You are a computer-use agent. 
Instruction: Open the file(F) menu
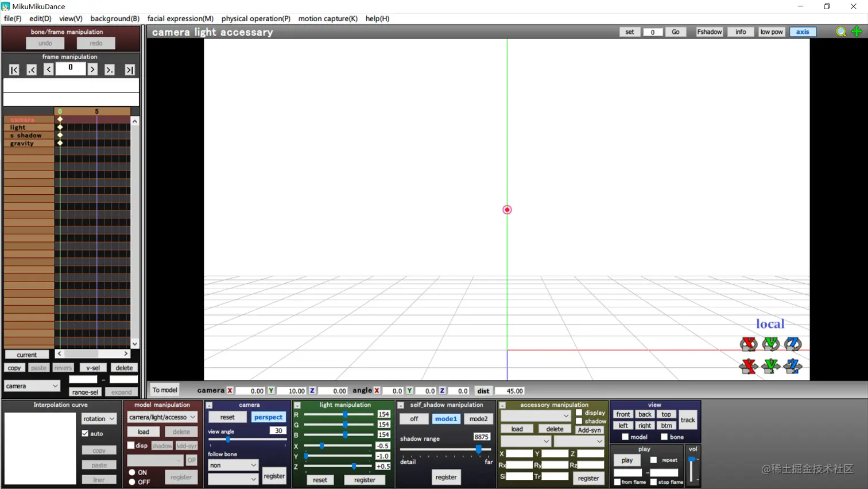13,18
